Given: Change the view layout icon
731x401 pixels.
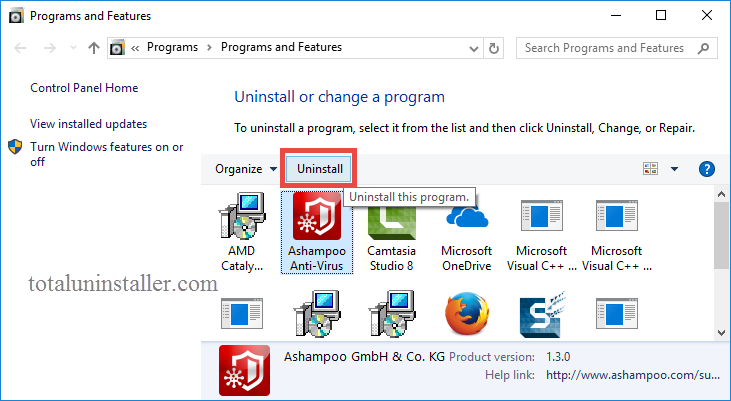Looking at the screenshot, I should tap(650, 169).
